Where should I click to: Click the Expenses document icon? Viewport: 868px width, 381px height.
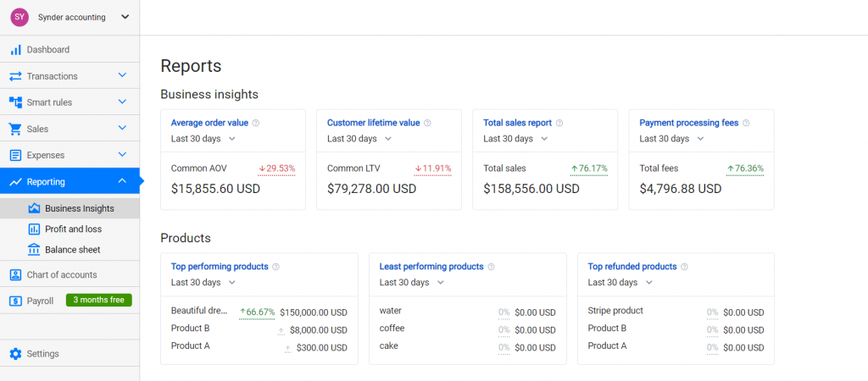pyautogui.click(x=15, y=156)
